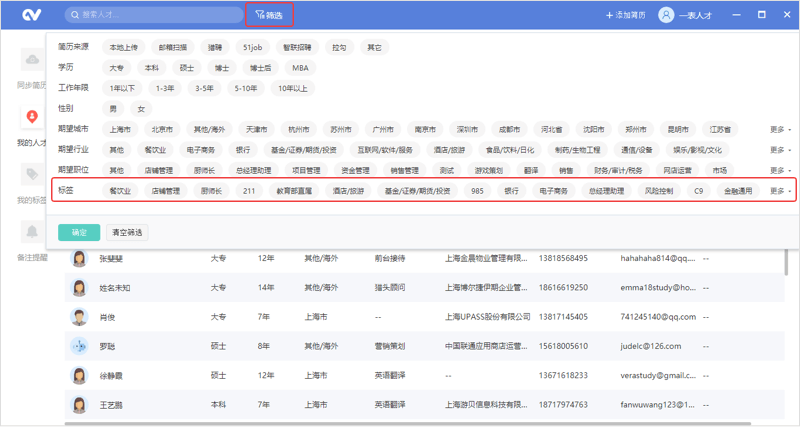Toggle the 教育部直属 tag filter
This screenshot has height=427, width=800.
tap(294, 191)
